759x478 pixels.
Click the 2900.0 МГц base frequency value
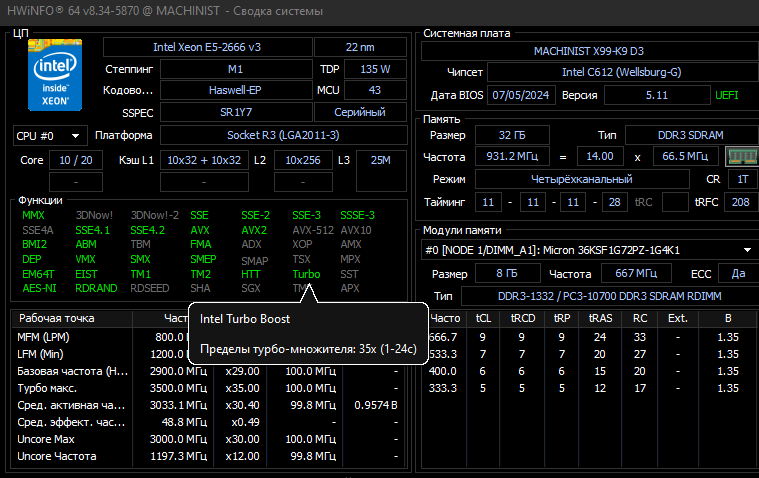click(x=178, y=371)
